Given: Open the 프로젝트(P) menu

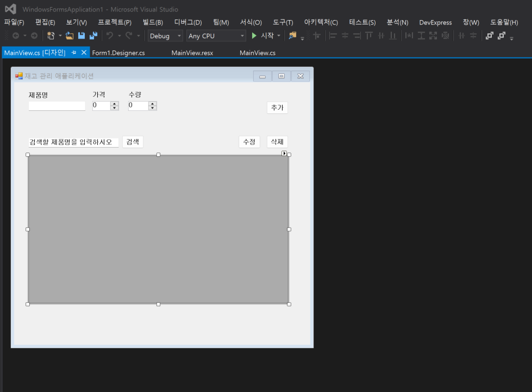Looking at the screenshot, I should click(x=115, y=22).
